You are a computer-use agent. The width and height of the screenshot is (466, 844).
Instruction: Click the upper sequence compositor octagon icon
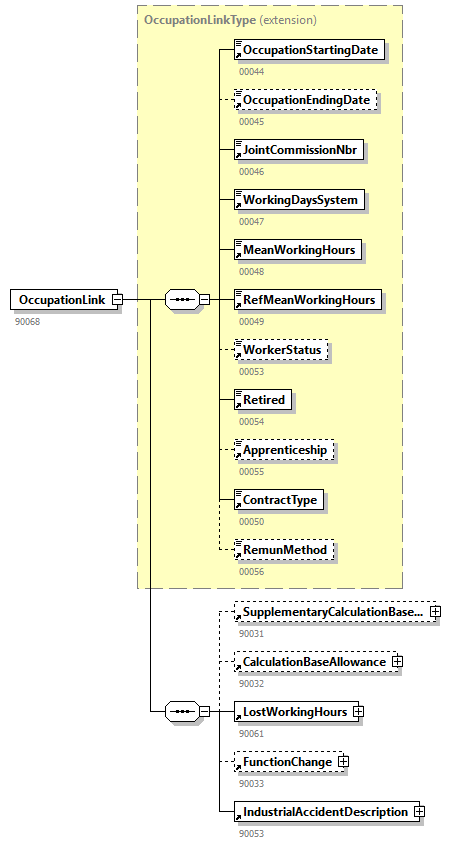[x=182, y=300]
